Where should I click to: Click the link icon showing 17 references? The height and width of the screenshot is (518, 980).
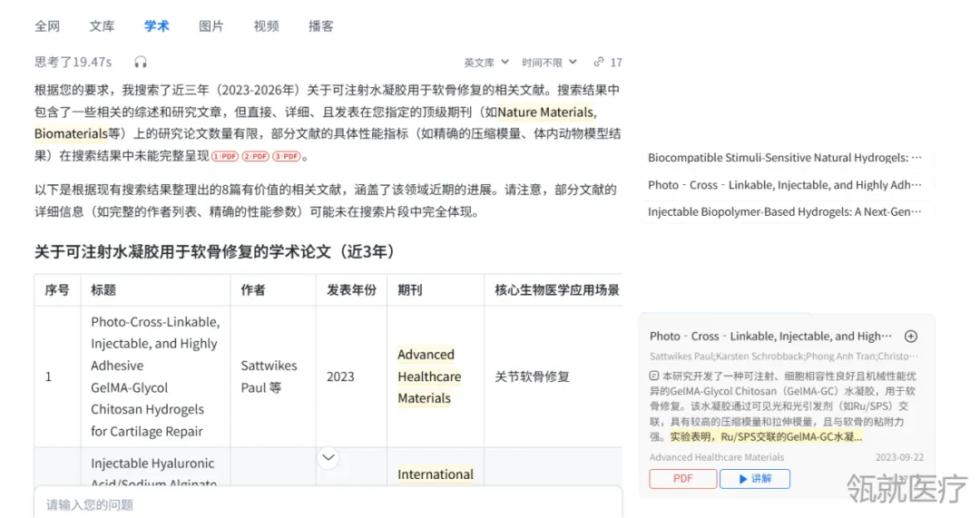tap(607, 63)
